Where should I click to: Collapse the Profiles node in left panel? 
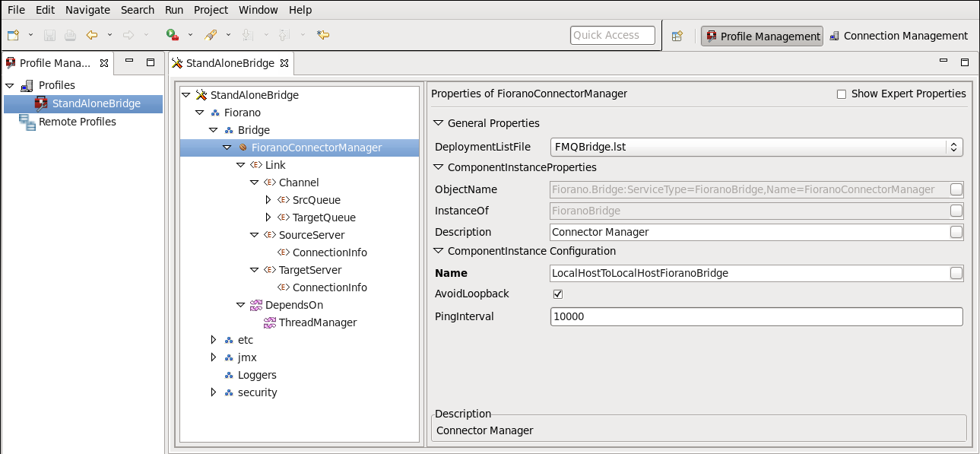pos(9,85)
